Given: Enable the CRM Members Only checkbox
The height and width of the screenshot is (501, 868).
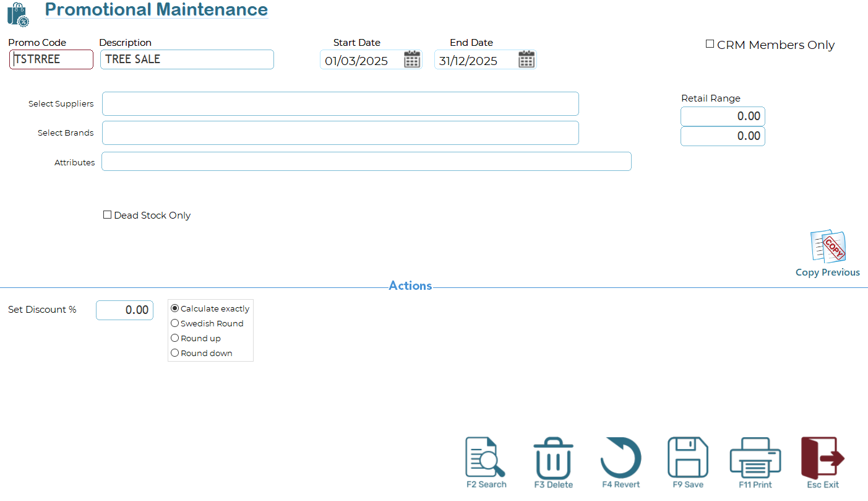Looking at the screenshot, I should 710,45.
